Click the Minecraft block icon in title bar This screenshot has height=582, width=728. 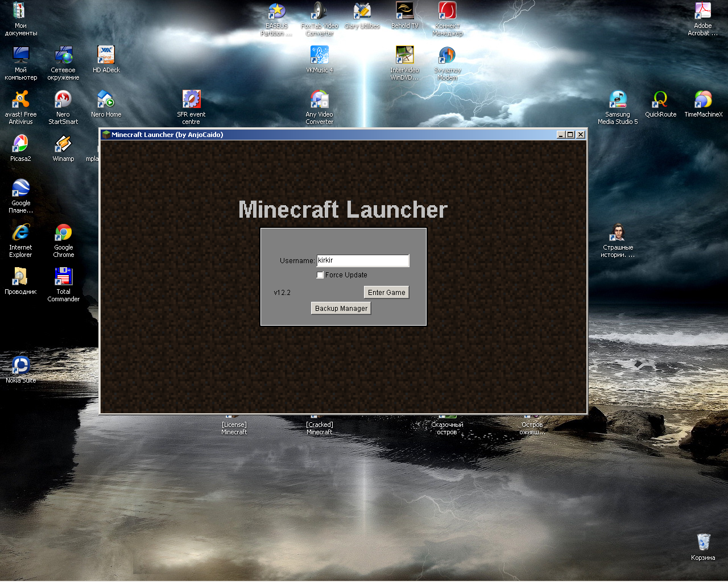106,135
